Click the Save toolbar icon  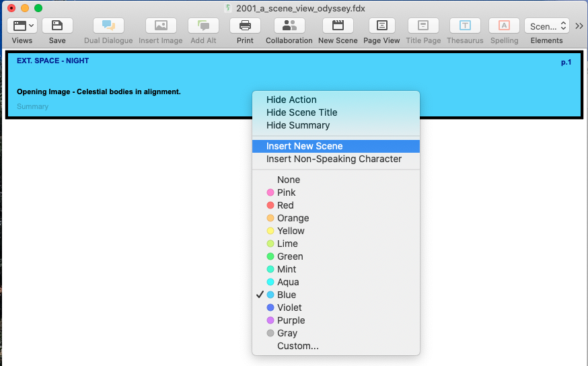[x=57, y=26]
